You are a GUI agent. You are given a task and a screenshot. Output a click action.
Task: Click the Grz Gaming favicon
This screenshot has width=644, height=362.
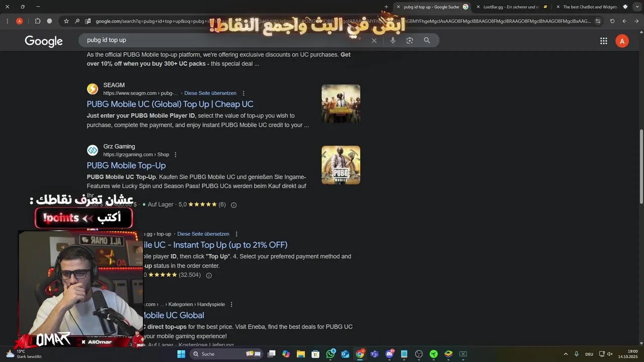(93, 150)
